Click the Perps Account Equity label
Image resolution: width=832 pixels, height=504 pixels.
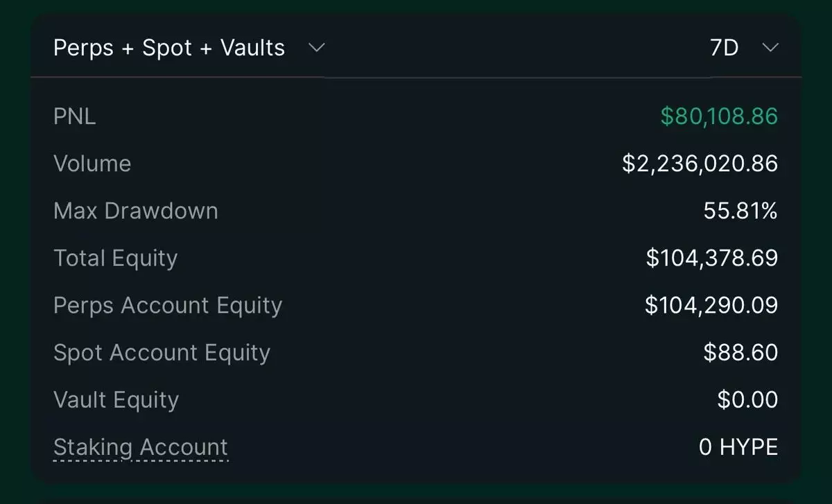(x=168, y=305)
